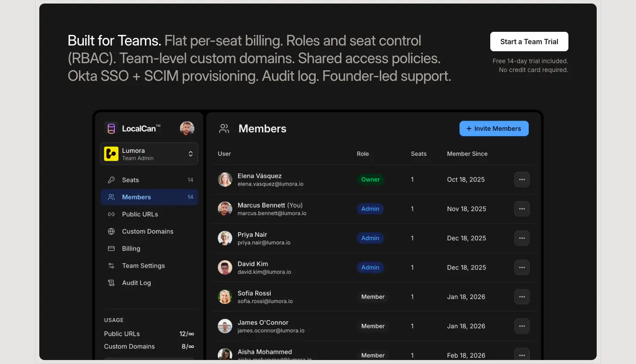
Task: Click Elena Vásquez's profile photo
Action: 225,180
